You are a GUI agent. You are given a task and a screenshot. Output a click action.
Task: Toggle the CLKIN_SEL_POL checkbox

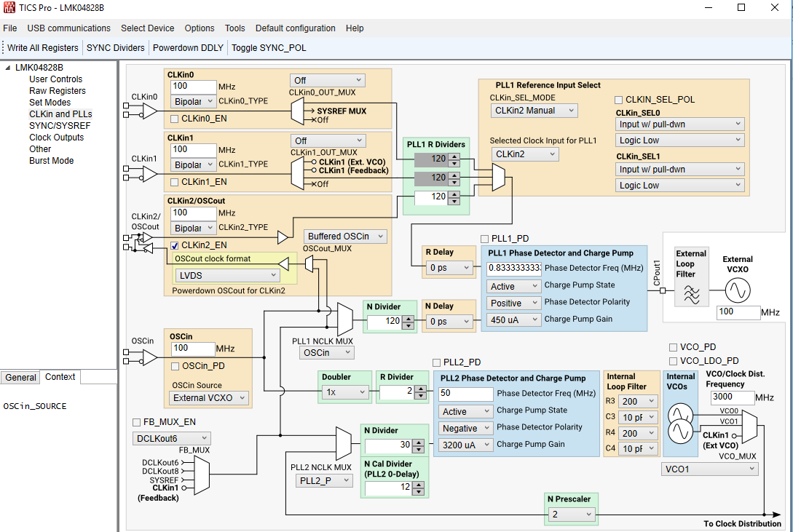tap(618, 100)
